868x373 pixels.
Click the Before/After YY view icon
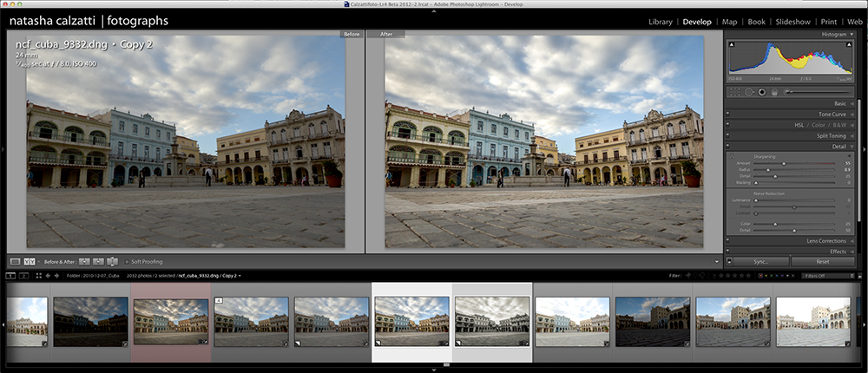point(30,262)
